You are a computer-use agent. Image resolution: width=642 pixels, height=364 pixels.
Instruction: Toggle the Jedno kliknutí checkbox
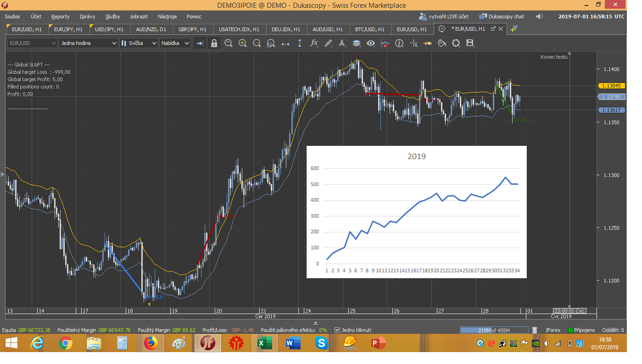tap(337, 330)
